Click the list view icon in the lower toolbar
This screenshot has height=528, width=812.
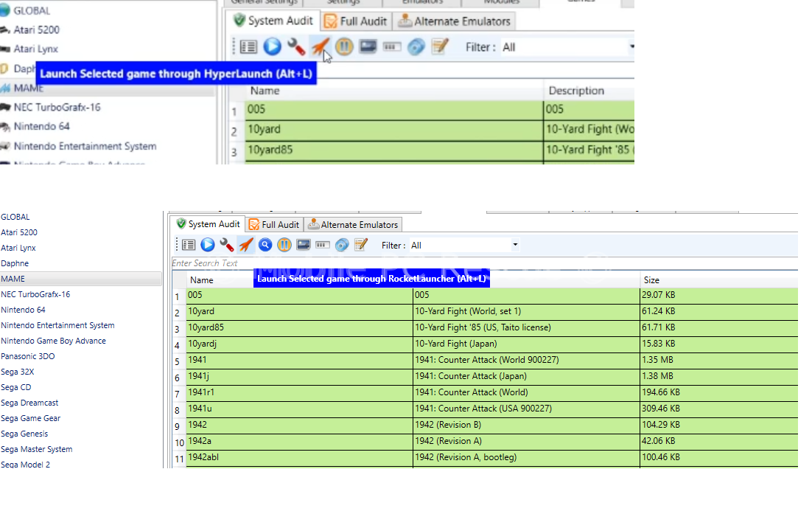click(189, 245)
